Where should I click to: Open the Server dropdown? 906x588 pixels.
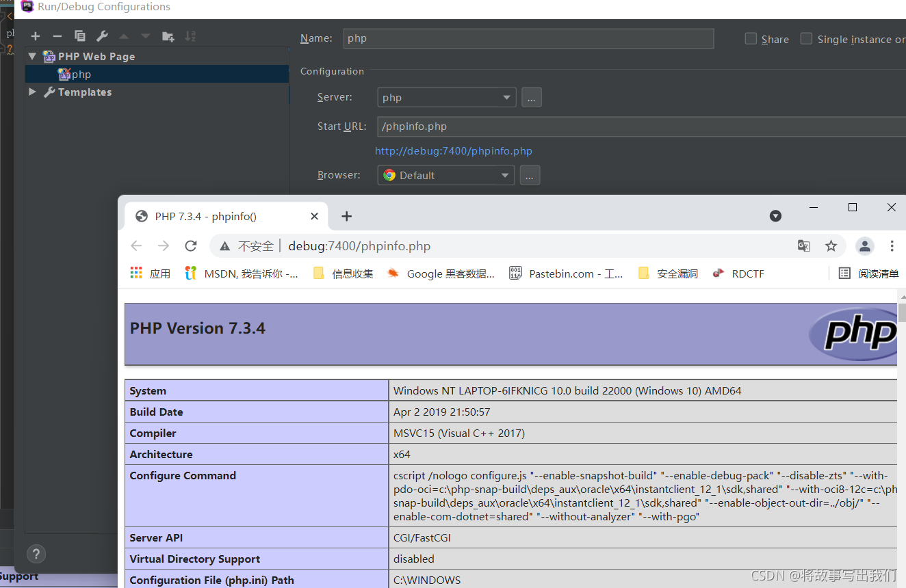point(447,97)
